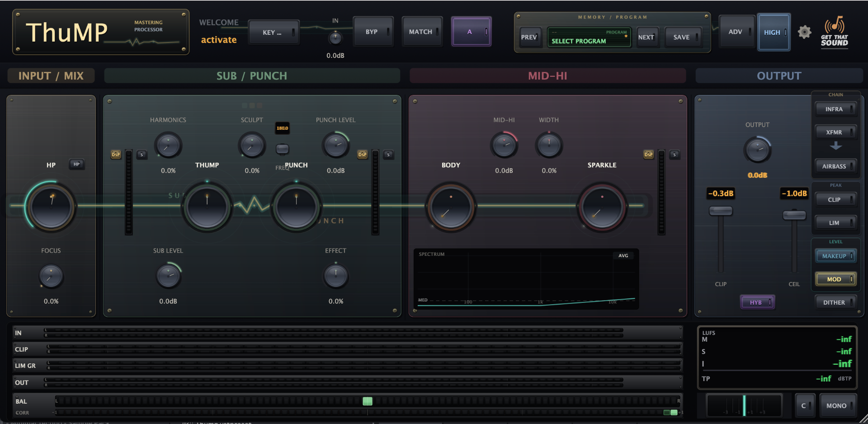868x424 pixels.
Task: Adjust the FOCUS knob
Action: tap(51, 276)
